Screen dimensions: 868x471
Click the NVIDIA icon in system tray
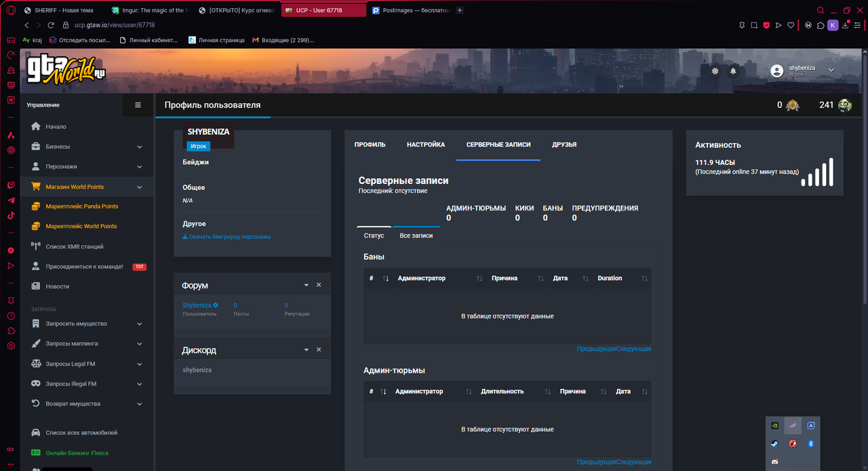774,426
